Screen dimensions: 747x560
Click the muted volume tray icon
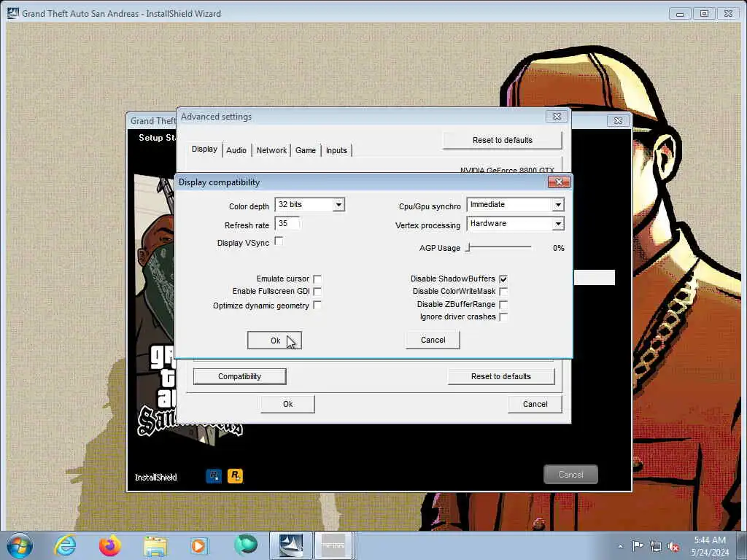pos(673,546)
